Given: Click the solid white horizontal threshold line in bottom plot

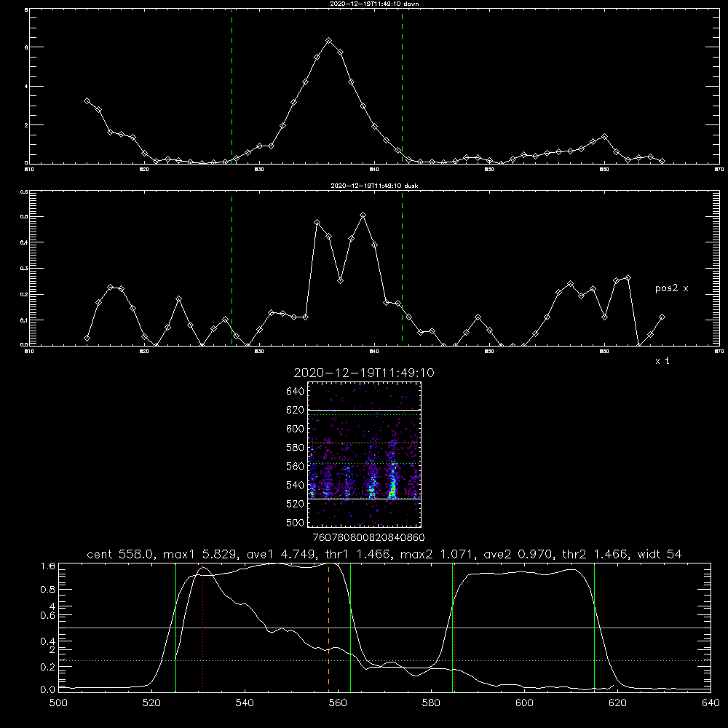Looking at the screenshot, I should 384,628.
